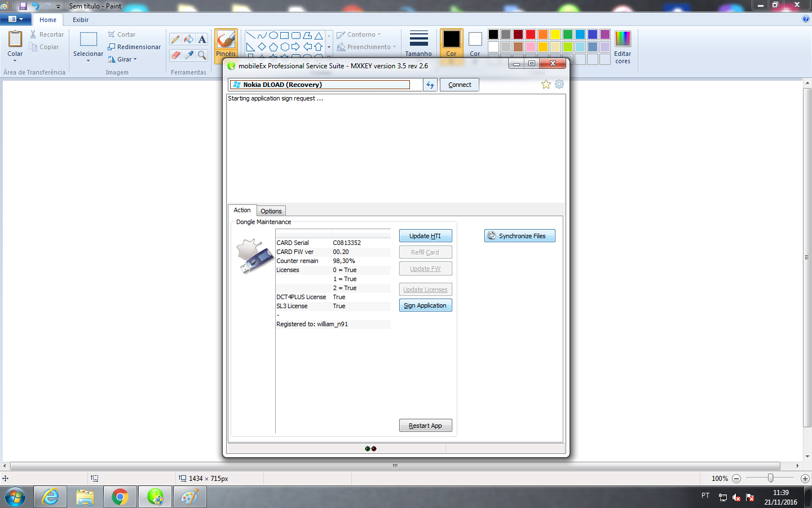Viewport: 812px width, 508px height.
Task: Click the Registered to: william_n91 text
Action: click(312, 324)
